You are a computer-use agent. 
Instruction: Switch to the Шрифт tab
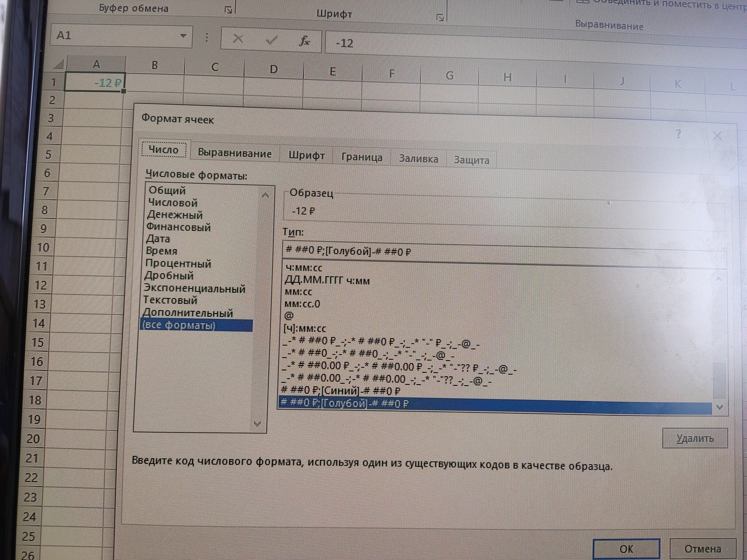click(x=306, y=156)
